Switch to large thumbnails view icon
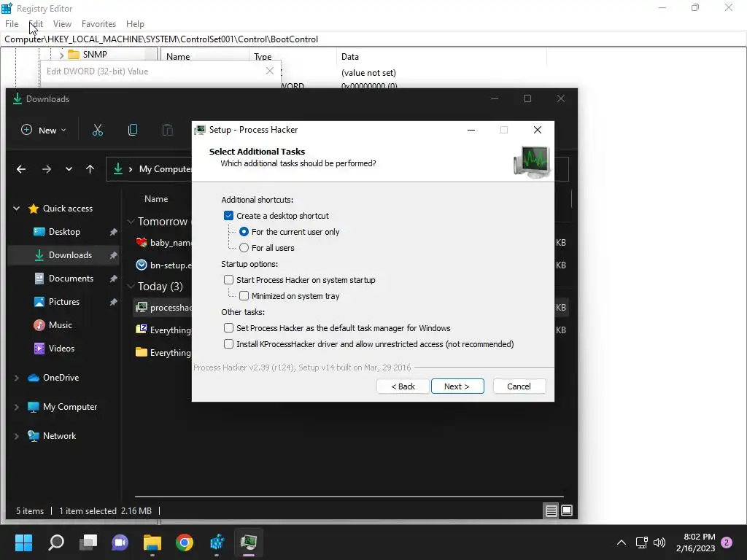 tap(567, 511)
